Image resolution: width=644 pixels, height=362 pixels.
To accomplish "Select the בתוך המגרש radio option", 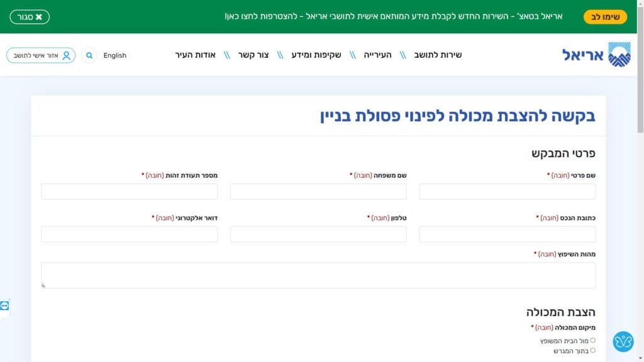I will coord(592,351).
